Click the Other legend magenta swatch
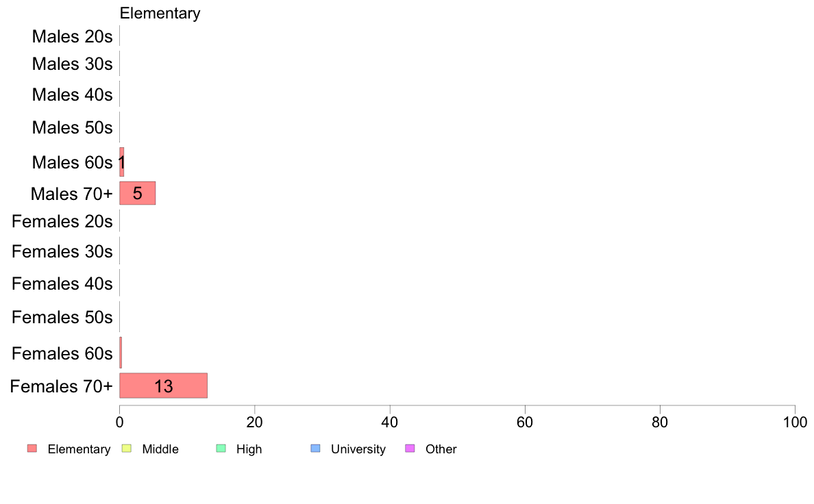 point(410,449)
